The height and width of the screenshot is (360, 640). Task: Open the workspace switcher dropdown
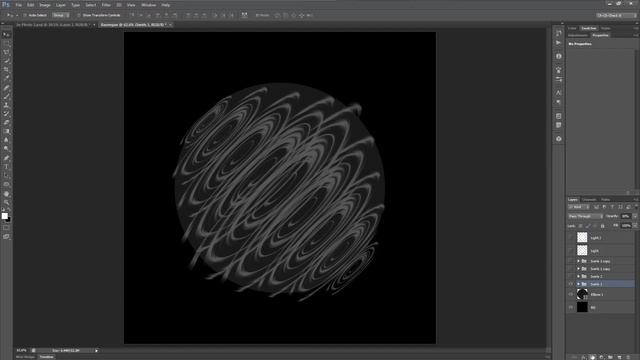(x=616, y=15)
